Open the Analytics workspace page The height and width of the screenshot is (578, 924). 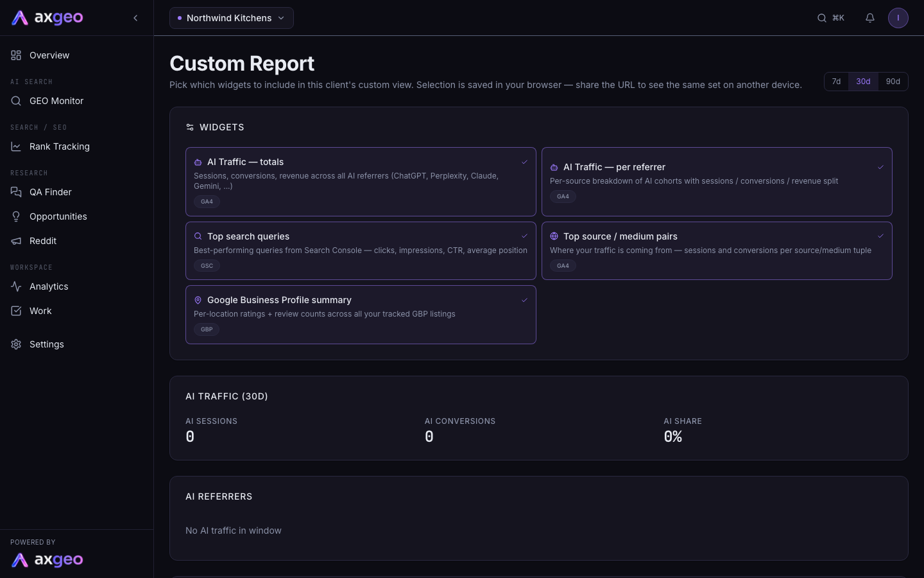(77, 286)
